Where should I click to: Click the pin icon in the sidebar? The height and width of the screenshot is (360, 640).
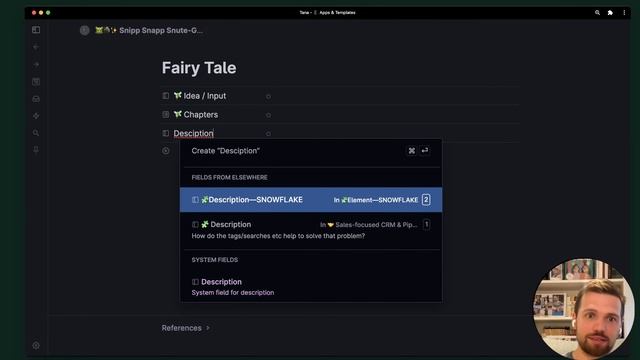click(x=36, y=150)
